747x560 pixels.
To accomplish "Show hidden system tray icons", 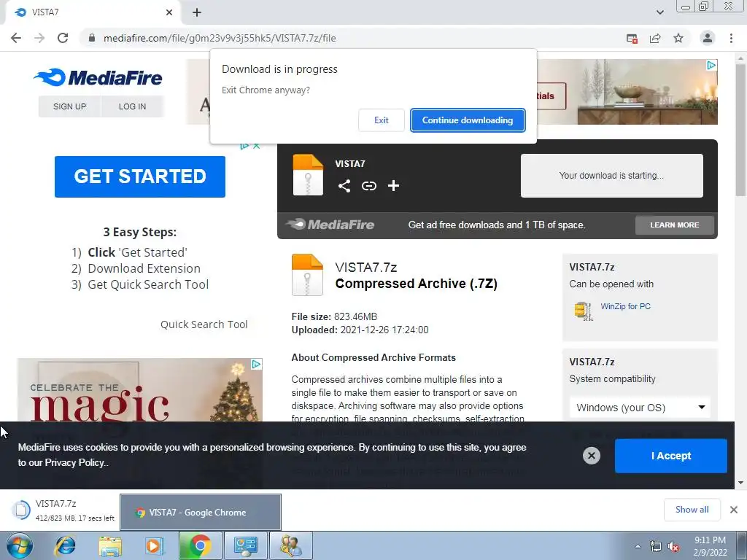I will pos(638,546).
